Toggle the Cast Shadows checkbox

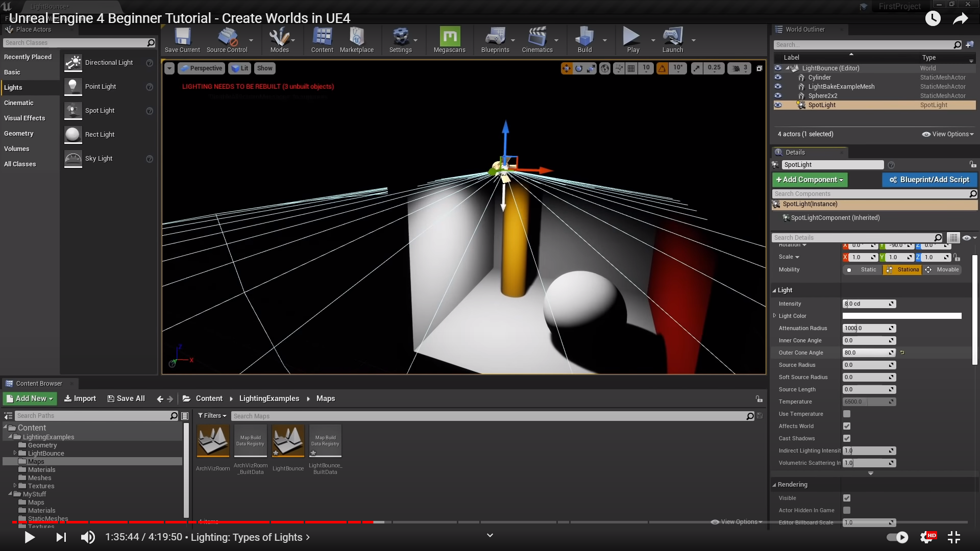point(847,438)
